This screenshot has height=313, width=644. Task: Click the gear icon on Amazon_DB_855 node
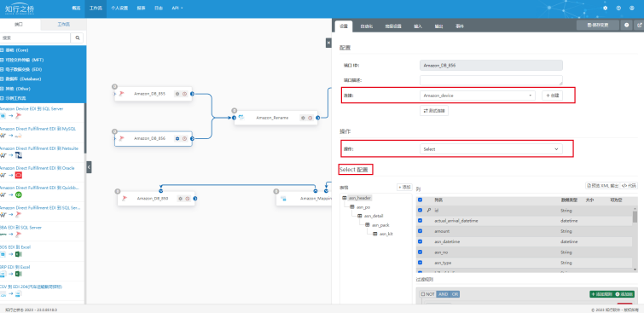tap(177, 94)
